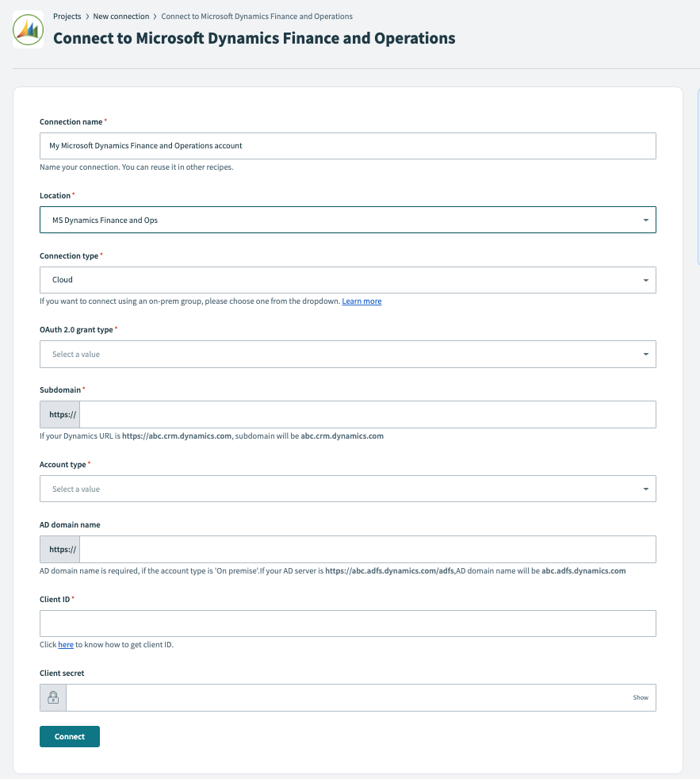Click the lock icon beside Client secret
This screenshot has height=779, width=700.
pos(53,697)
